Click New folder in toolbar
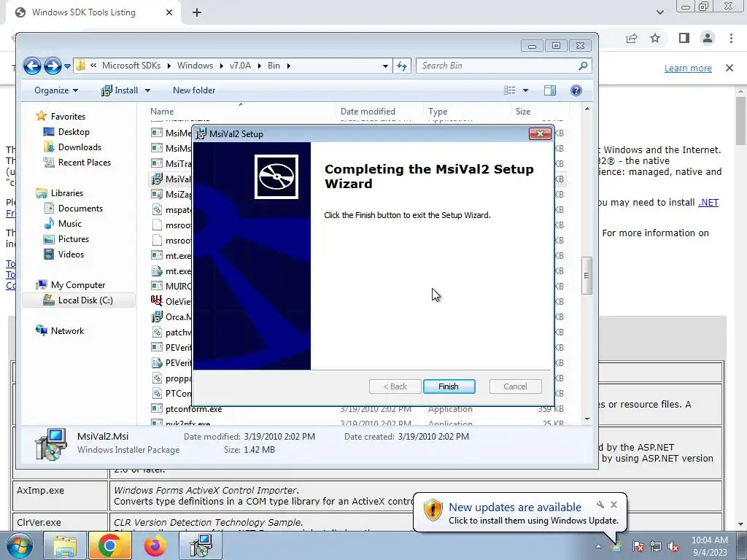This screenshot has width=747, height=560. (x=194, y=90)
